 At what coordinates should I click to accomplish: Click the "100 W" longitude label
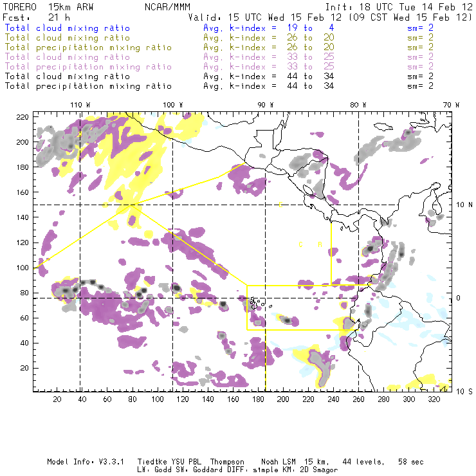pyautogui.click(x=173, y=105)
